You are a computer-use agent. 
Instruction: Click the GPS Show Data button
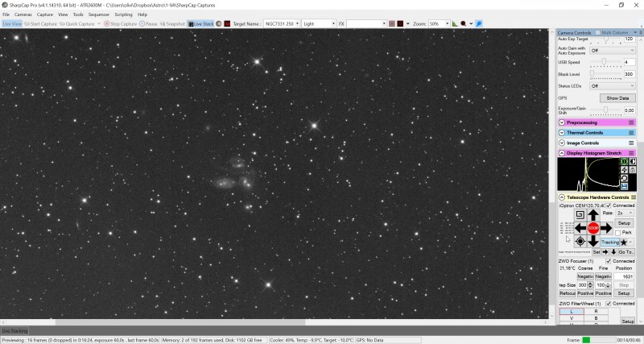[x=617, y=98]
